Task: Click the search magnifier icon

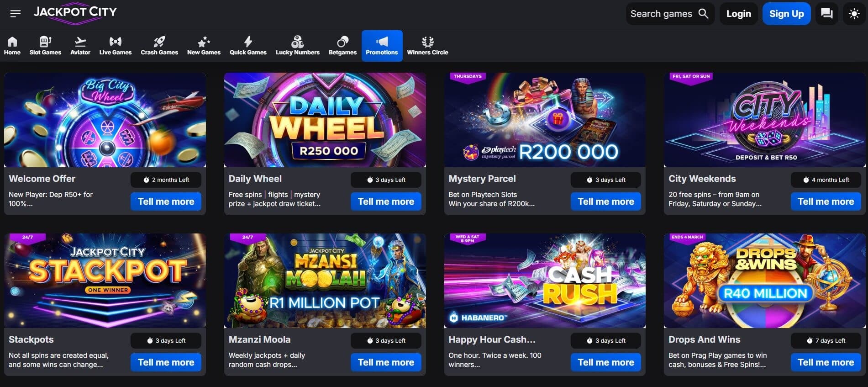Action: 704,14
